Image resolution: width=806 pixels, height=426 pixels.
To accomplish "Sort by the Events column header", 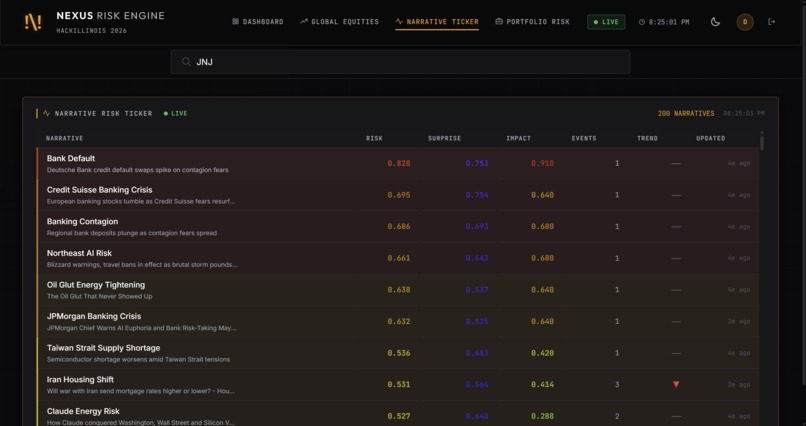I will pyautogui.click(x=584, y=138).
